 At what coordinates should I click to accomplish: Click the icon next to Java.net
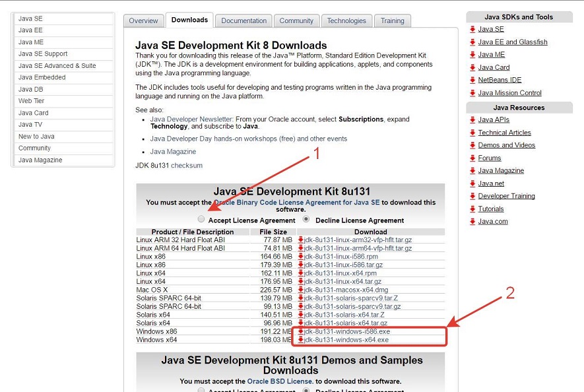(472, 183)
